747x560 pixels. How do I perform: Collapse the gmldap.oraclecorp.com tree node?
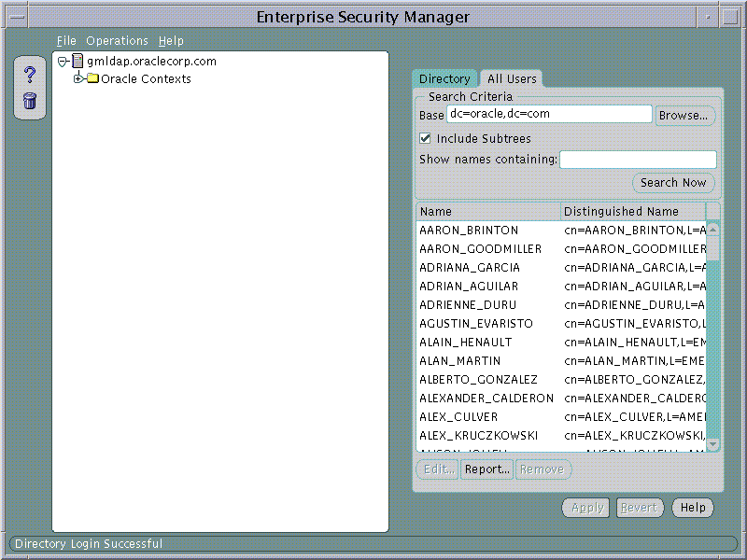[62, 62]
